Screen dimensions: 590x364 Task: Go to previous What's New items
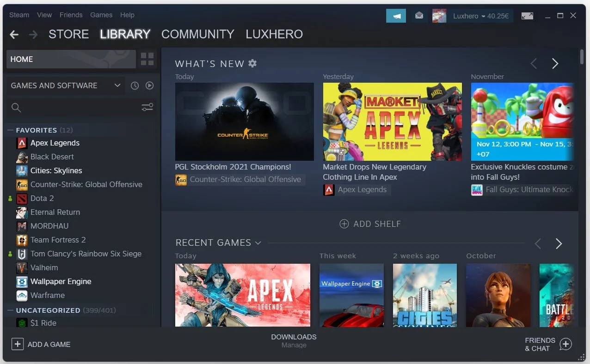[534, 64]
